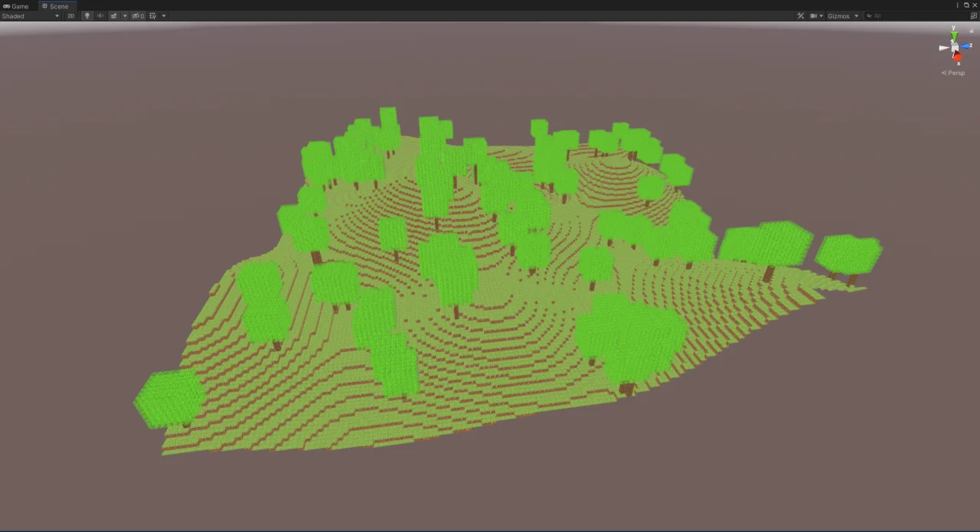
Task: Open the search magnifier filter icon
Action: (869, 16)
